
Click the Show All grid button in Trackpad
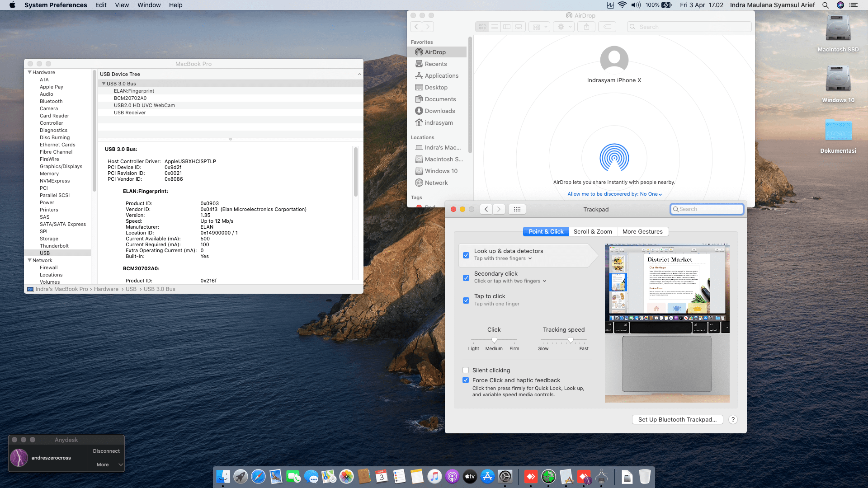(x=517, y=209)
